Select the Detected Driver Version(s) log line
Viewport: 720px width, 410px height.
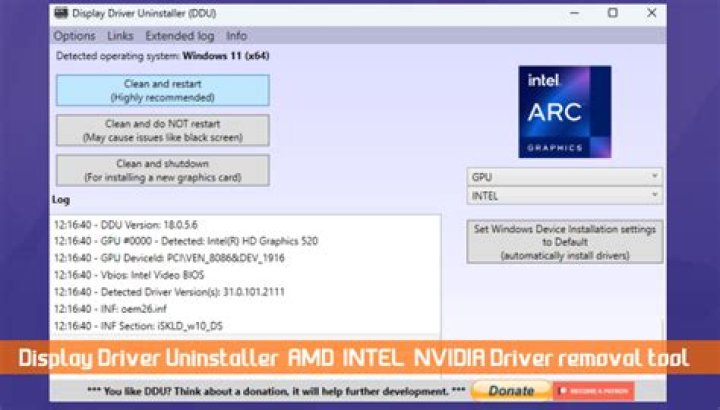click(x=169, y=292)
